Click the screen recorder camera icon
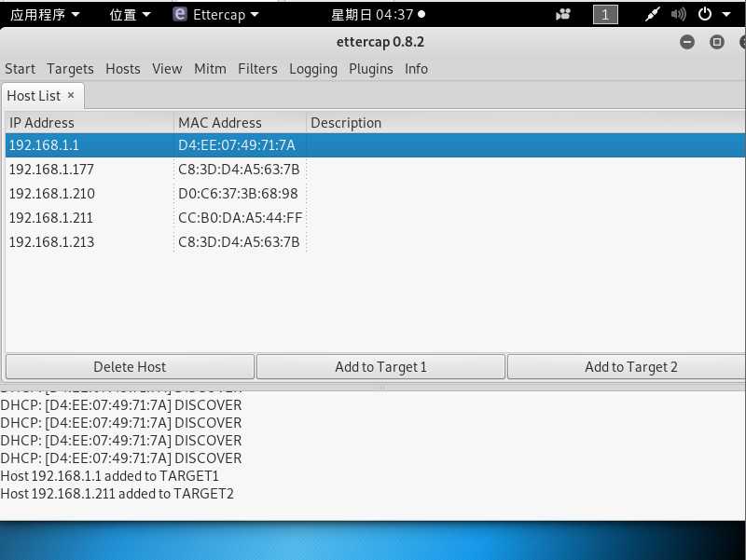Screen dimensions: 746x560 [x=563, y=14]
